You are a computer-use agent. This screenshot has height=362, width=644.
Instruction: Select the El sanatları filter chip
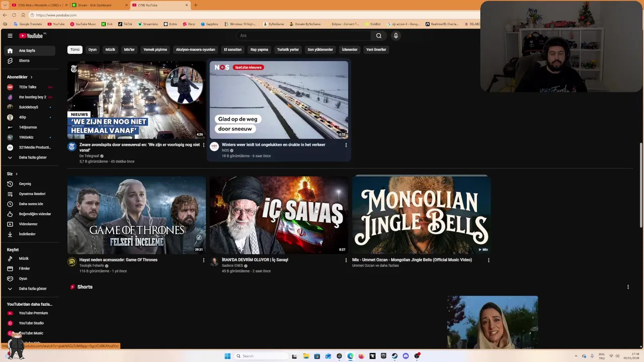[232, 49]
